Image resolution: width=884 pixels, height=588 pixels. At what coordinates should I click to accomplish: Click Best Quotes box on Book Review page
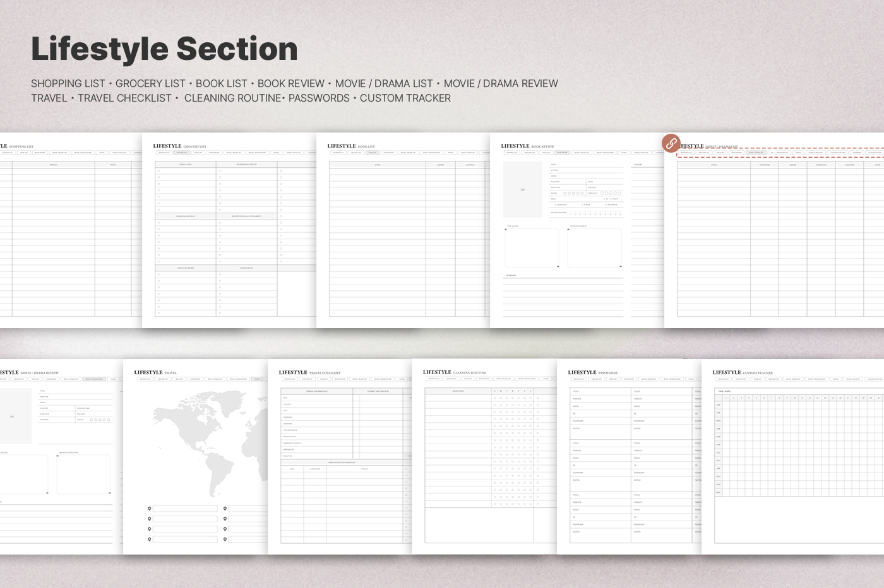532,248
